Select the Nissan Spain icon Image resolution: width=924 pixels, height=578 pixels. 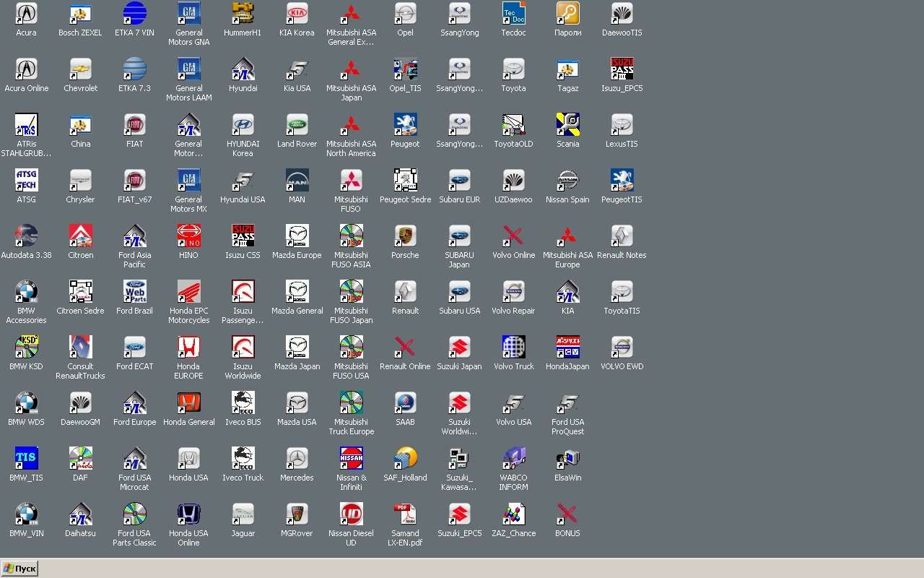pyautogui.click(x=567, y=180)
